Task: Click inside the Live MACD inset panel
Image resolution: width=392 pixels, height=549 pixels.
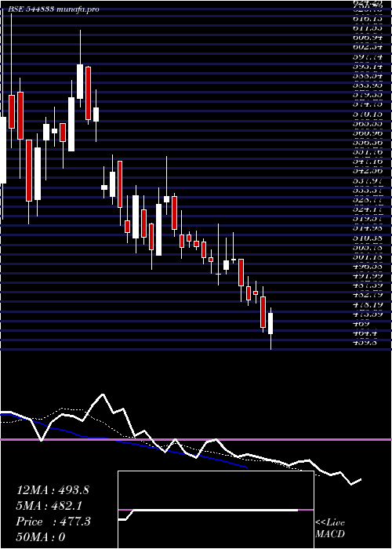Action: (216, 510)
